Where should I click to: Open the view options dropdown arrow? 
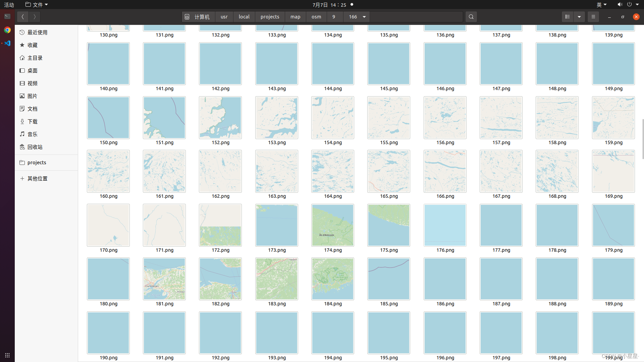(579, 17)
